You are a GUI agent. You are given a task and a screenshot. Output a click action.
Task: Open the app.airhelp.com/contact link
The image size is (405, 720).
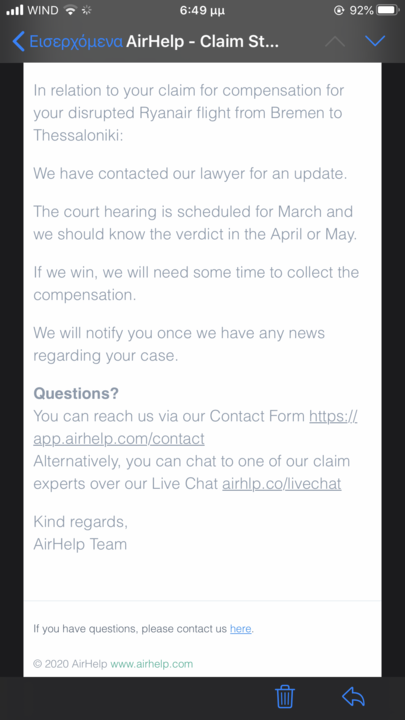click(x=119, y=439)
